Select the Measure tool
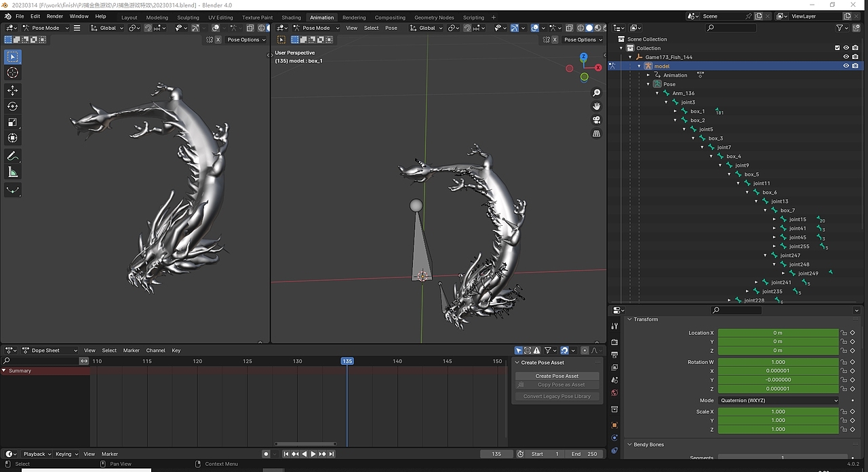 [12, 172]
